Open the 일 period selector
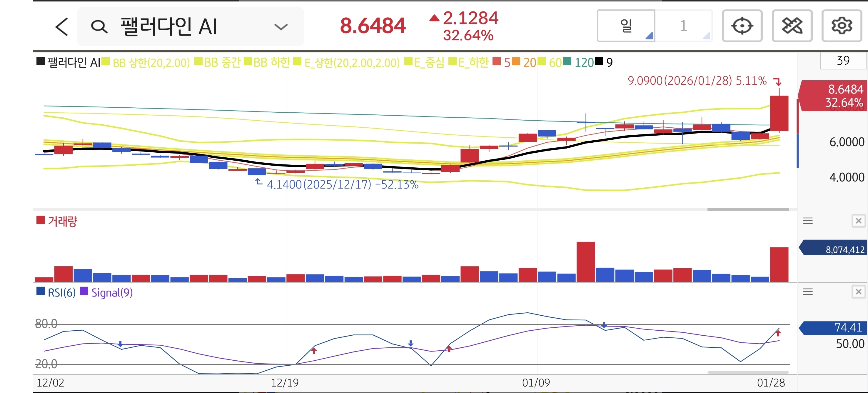The height and width of the screenshot is (393, 868). pos(626,26)
